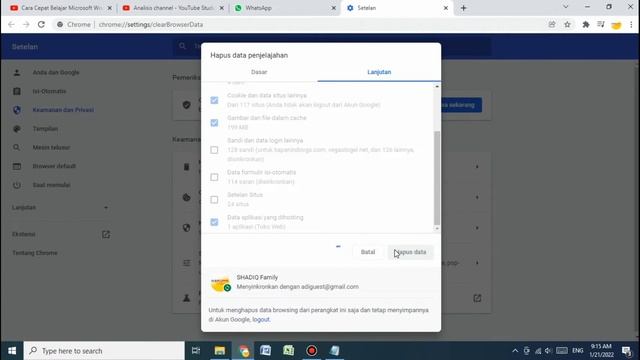The width and height of the screenshot is (640, 360).
Task: Click the settings search magnifier icon
Action: click(182, 46)
